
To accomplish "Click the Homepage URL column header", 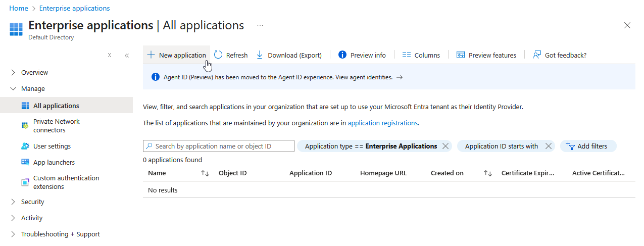I will pos(383,173).
